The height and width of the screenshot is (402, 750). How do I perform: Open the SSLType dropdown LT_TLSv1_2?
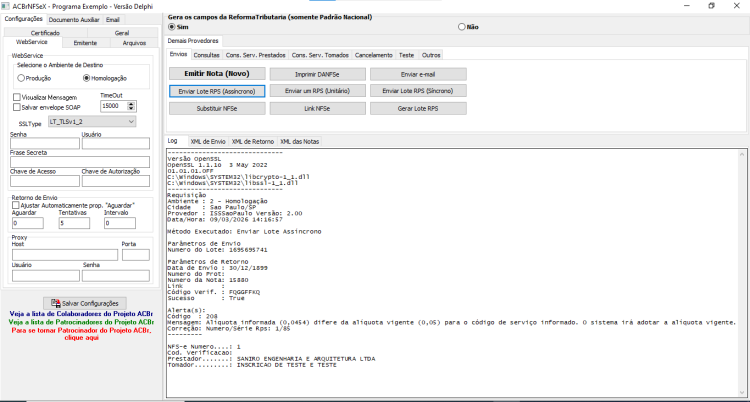[x=92, y=122]
